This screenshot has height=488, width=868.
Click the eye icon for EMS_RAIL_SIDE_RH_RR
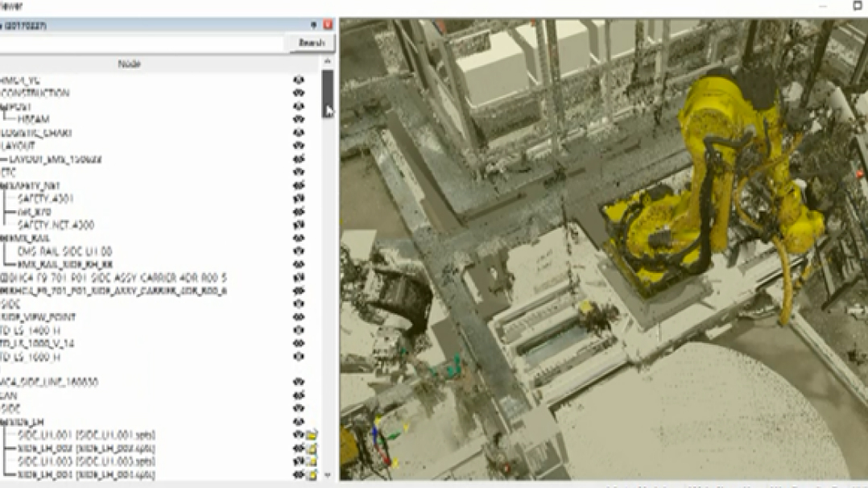(299, 264)
